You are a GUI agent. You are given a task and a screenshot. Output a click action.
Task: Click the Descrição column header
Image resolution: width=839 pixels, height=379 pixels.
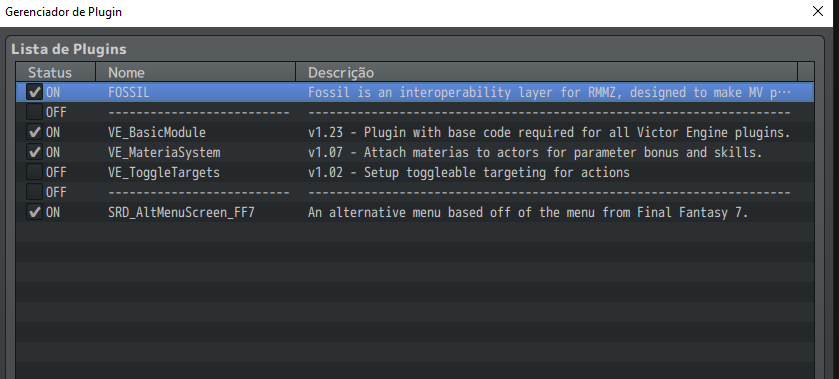pos(546,72)
